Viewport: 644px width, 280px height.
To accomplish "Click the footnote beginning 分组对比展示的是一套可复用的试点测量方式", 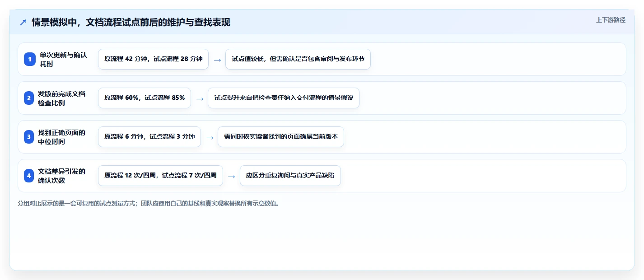I will pyautogui.click(x=149, y=203).
